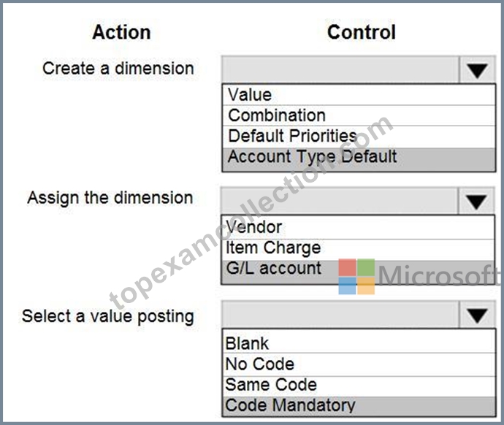Click the Assign the dimension combo box field
Image resolution: width=504 pixels, height=425 pixels.
[x=340, y=202]
